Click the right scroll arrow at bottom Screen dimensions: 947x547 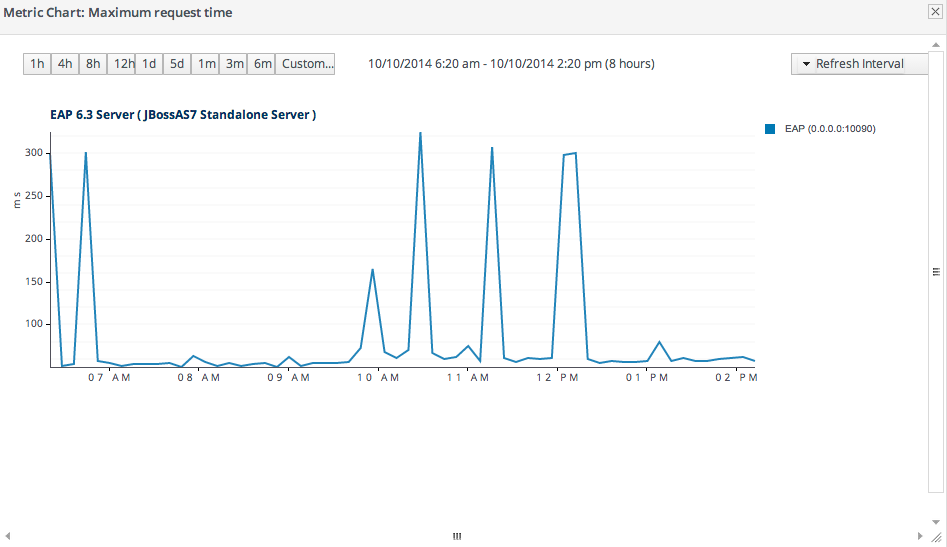(920, 536)
